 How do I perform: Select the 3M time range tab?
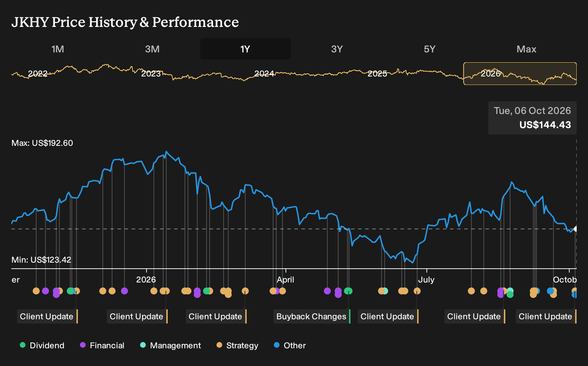[152, 49]
